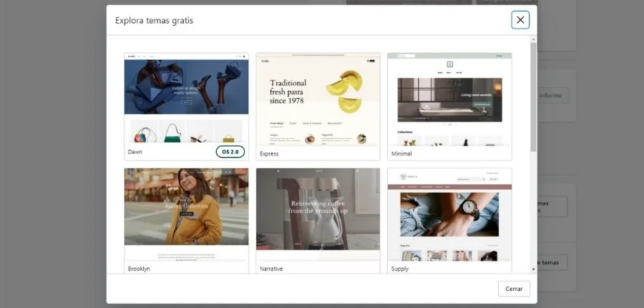Pick the Brooklyn theme thumbnail
The image size is (644, 308).
186,213
